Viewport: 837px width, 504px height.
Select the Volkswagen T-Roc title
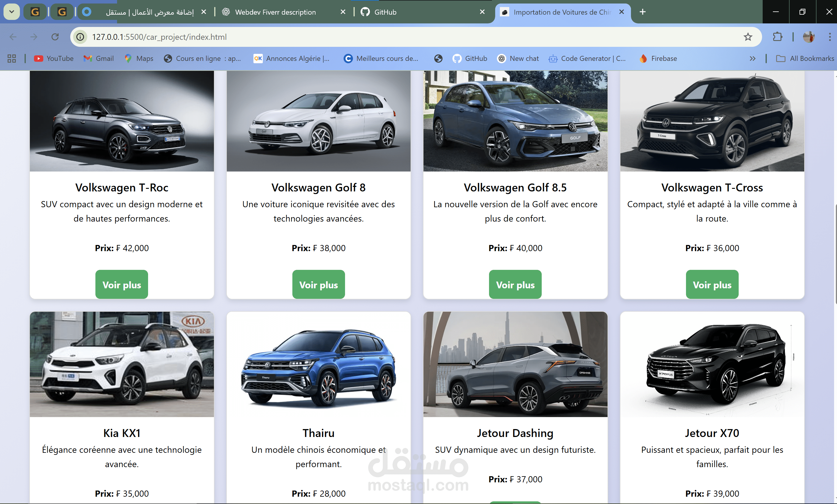(121, 188)
